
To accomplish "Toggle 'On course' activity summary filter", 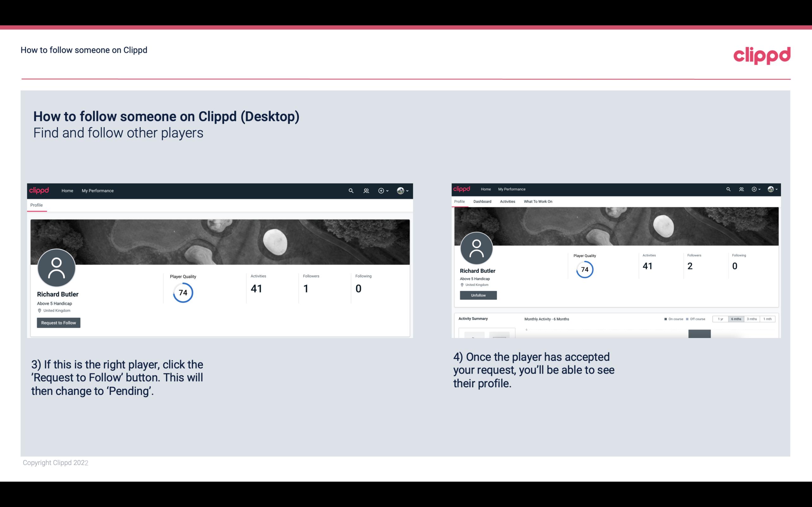I will pyautogui.click(x=672, y=319).
